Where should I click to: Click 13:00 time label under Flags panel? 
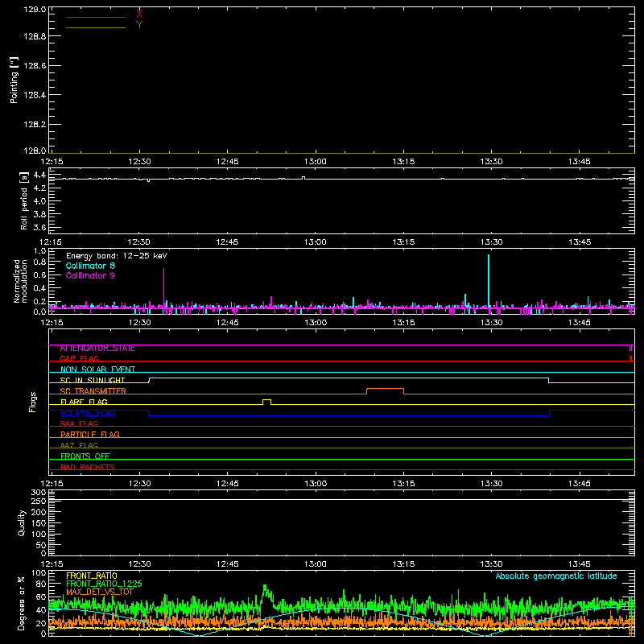[316, 484]
